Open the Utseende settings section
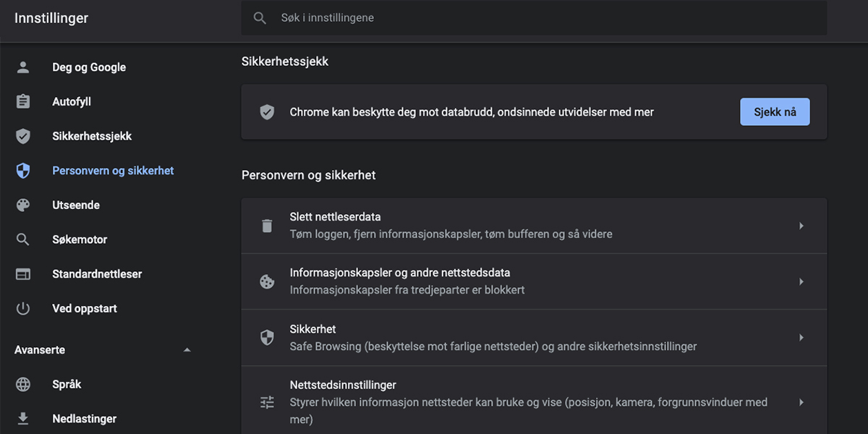Screen dimensions: 868x434 click(x=76, y=205)
